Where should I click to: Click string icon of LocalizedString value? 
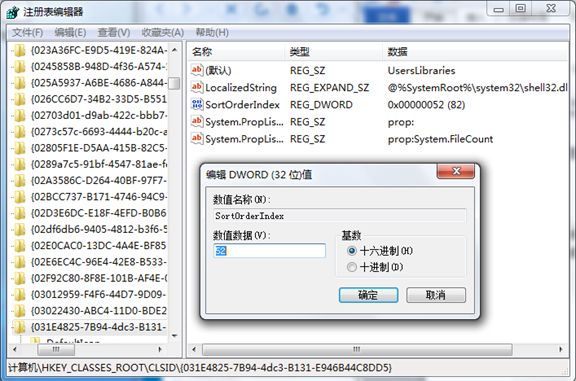point(197,87)
